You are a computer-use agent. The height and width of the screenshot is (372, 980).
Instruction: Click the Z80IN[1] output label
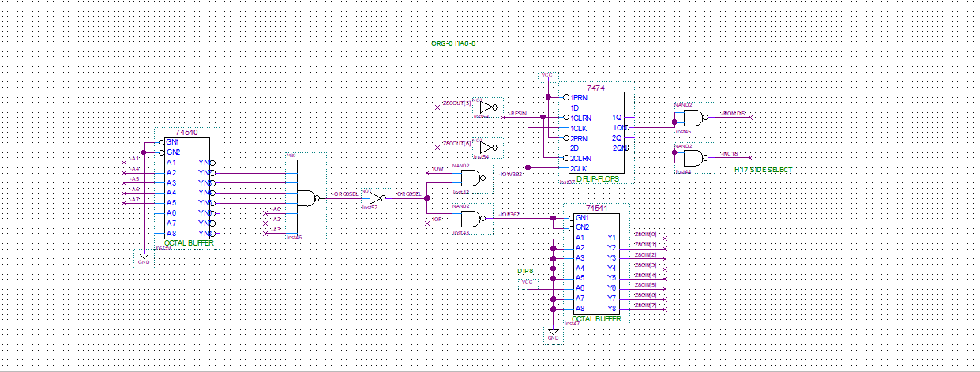point(645,245)
